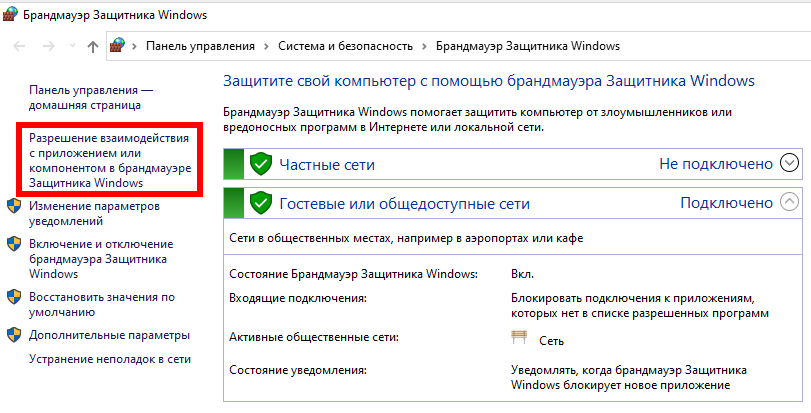Click the Forward navigation arrow

click(46, 46)
